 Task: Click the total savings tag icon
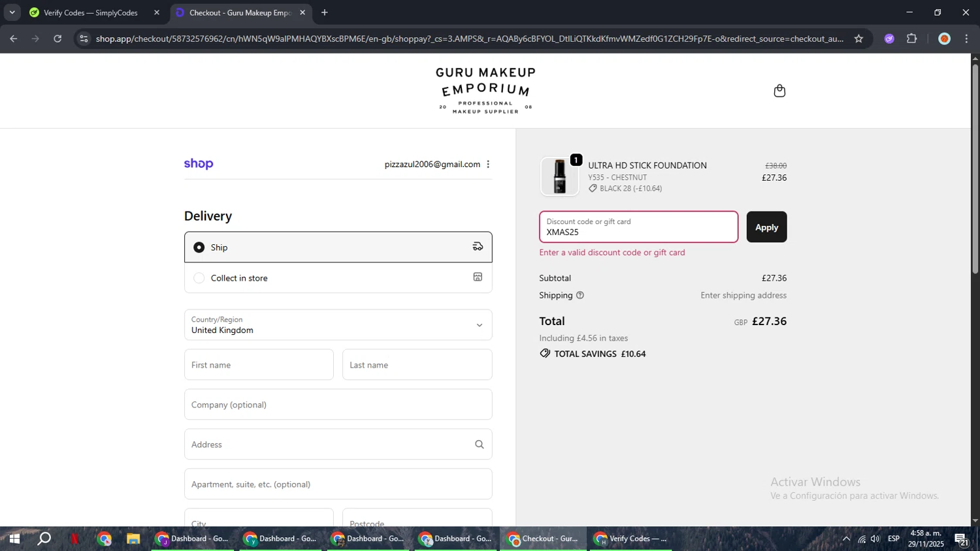tap(545, 353)
